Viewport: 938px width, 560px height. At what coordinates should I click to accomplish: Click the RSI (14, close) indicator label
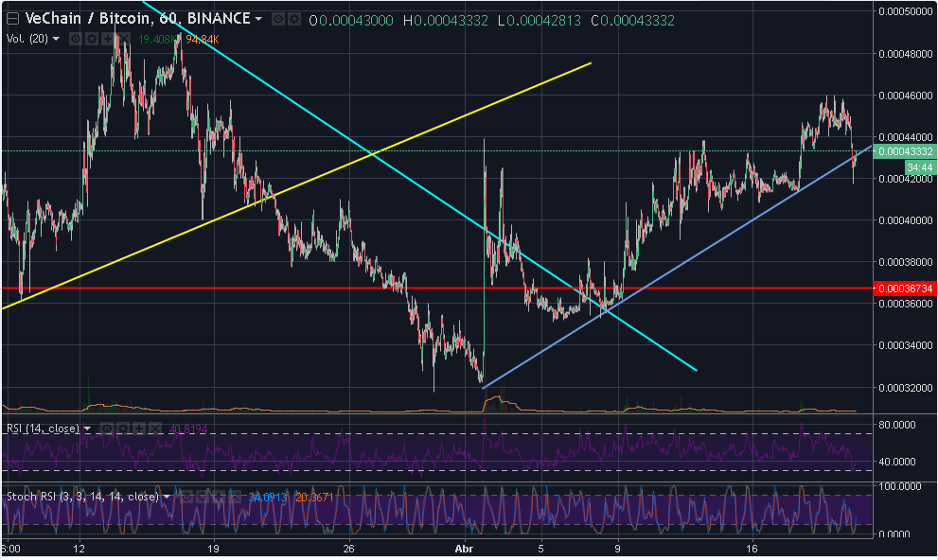click(43, 429)
